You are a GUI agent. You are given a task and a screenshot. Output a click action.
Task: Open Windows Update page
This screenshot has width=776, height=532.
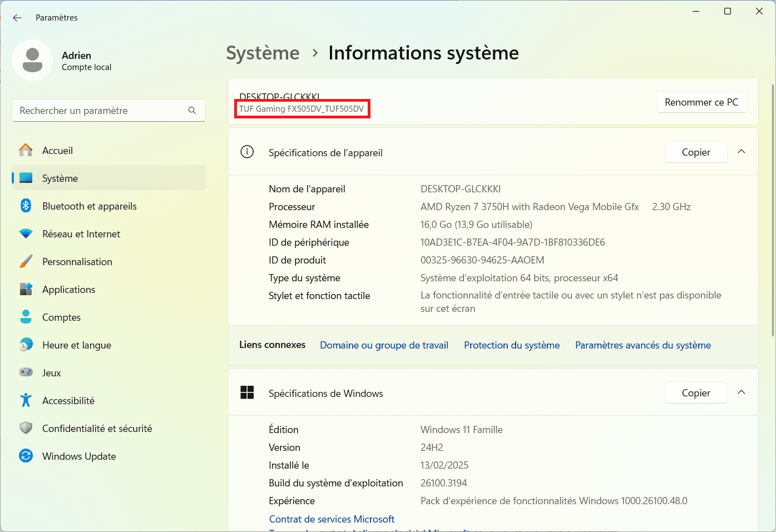(x=109, y=456)
